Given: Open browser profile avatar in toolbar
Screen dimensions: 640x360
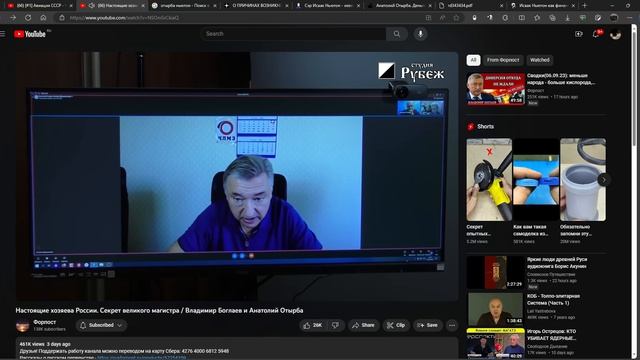Looking at the screenshot, I should point(614,18).
